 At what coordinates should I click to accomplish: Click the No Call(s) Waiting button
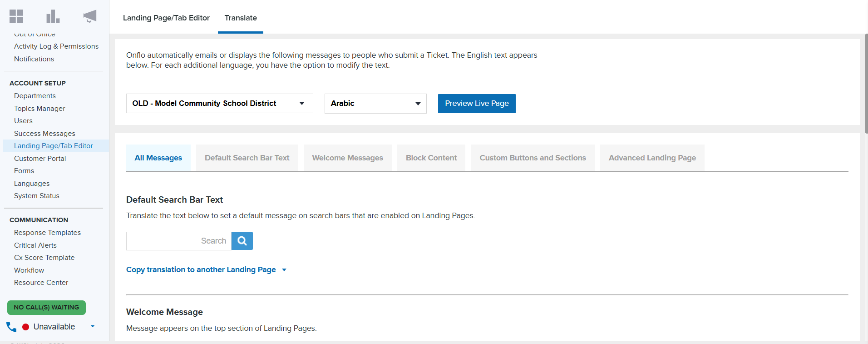point(46,308)
